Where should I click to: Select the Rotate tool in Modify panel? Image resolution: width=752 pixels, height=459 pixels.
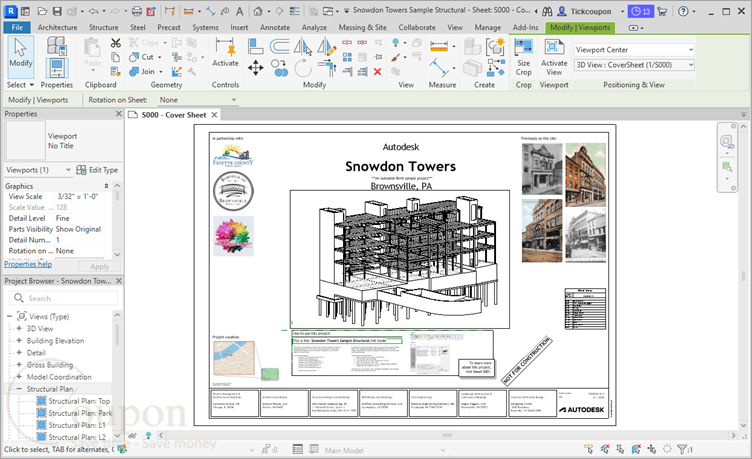(303, 68)
